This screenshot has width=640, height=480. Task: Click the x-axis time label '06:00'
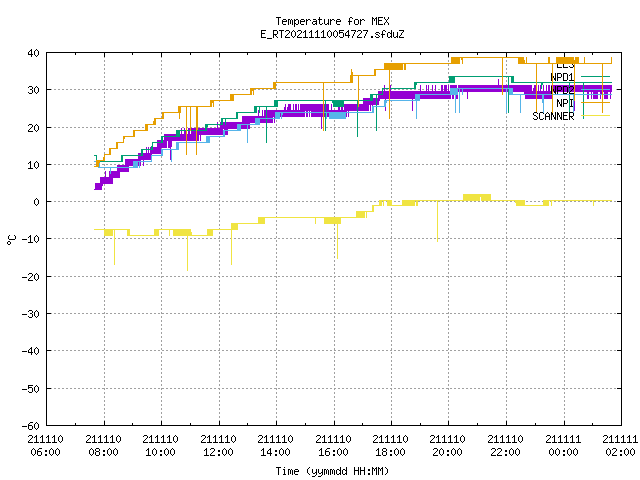click(46, 452)
